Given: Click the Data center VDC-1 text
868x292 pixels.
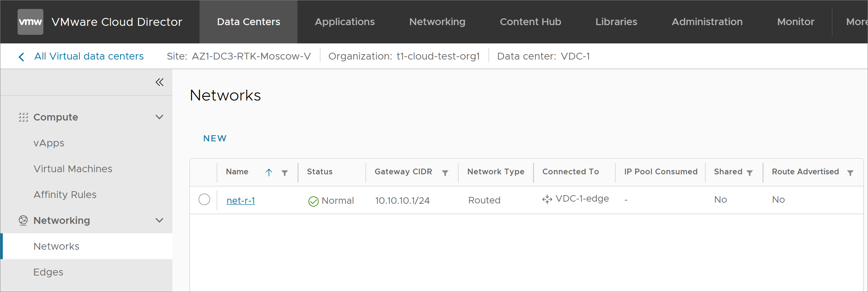Looking at the screenshot, I should tap(543, 56).
